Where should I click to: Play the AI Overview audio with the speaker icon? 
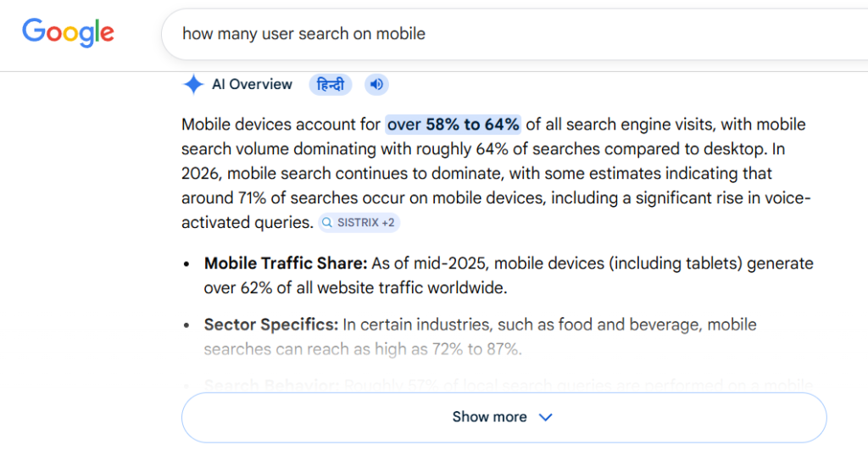376,84
